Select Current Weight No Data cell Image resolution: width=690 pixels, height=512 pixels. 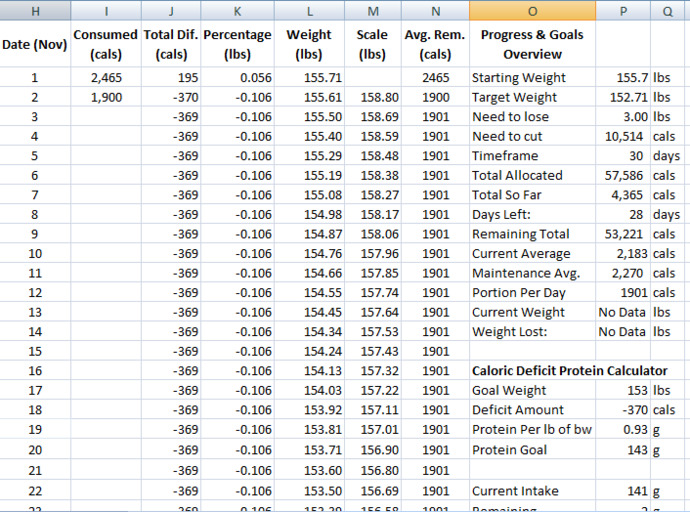click(623, 312)
